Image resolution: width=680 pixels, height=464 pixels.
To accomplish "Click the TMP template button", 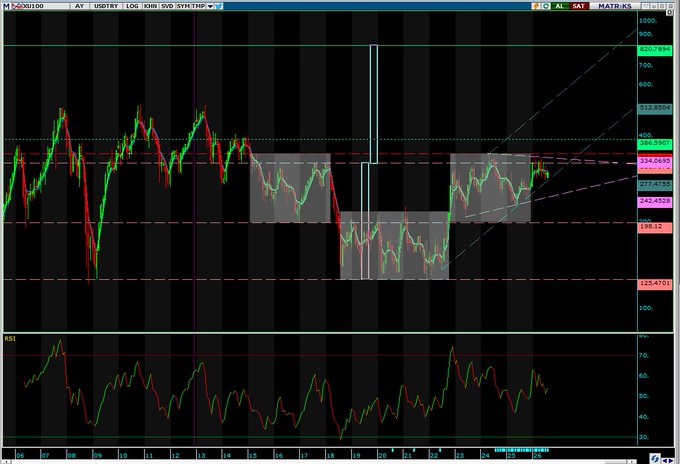I will pos(198,6).
